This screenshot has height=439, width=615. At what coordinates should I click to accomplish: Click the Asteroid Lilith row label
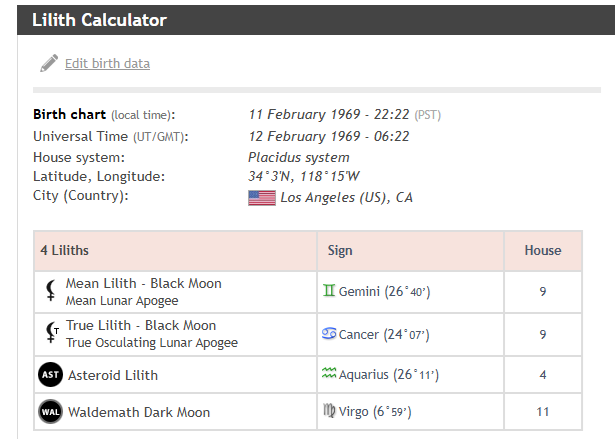pos(112,375)
